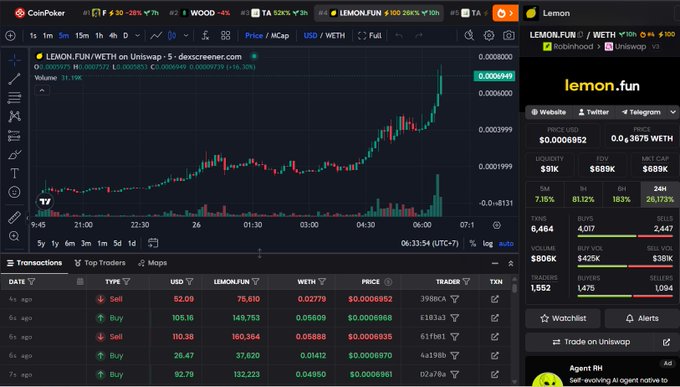680x387 pixels.
Task: Open the Maps tab
Action: (152, 263)
